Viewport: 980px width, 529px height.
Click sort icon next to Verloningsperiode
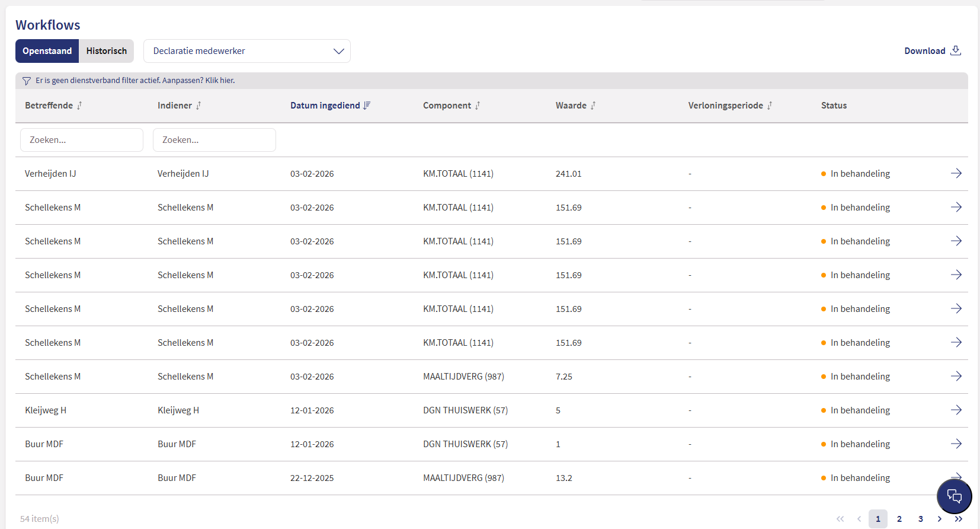[769, 106]
